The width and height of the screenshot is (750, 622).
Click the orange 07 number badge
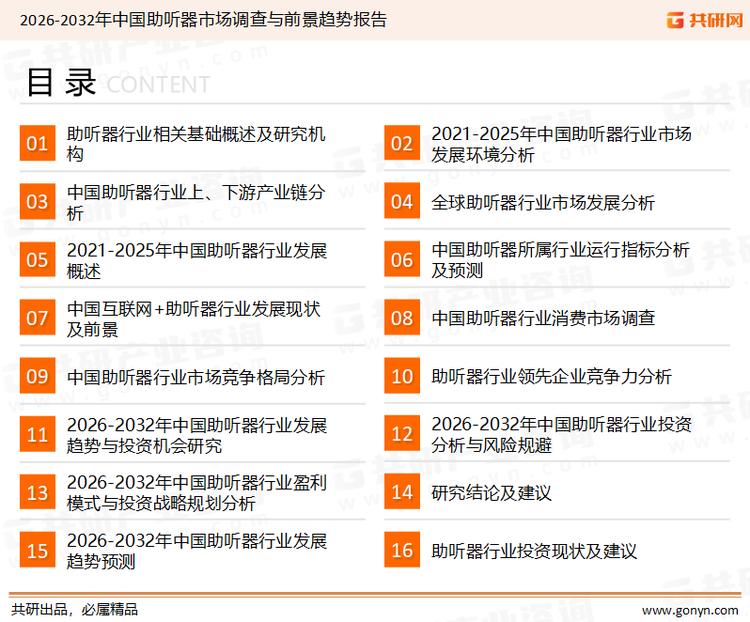point(37,318)
